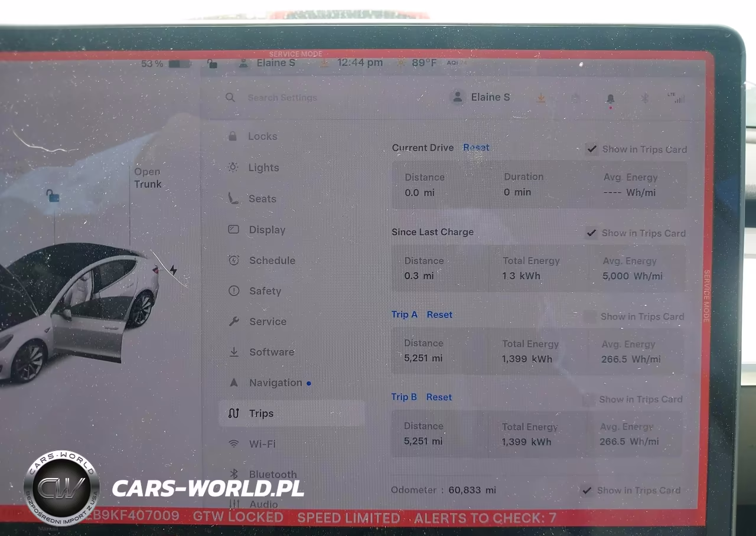Tap the AQI air quality indicator
Screen dimensions: 756x536
point(457,62)
